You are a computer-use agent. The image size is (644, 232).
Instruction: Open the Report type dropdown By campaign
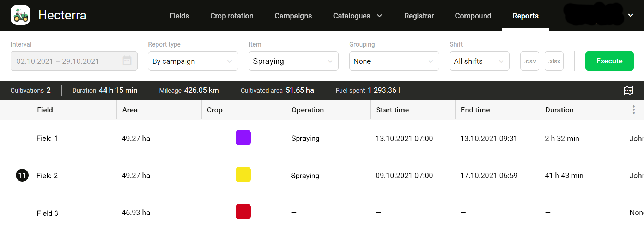coord(193,61)
